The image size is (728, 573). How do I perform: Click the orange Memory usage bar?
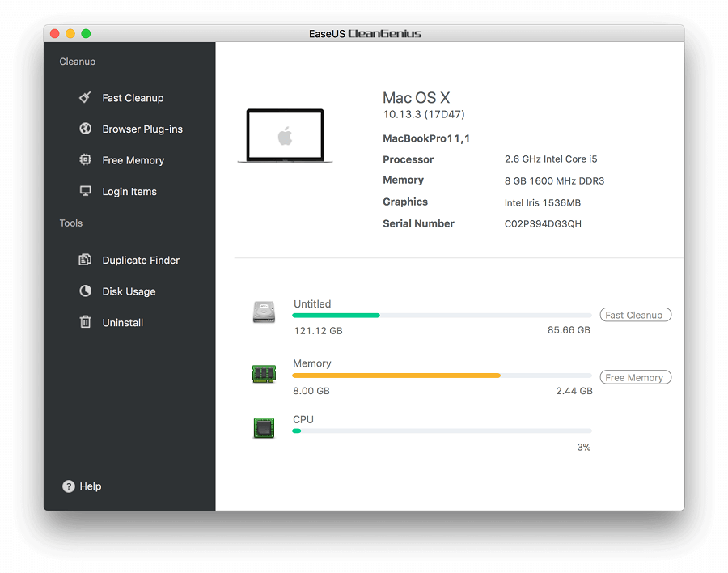pos(442,376)
